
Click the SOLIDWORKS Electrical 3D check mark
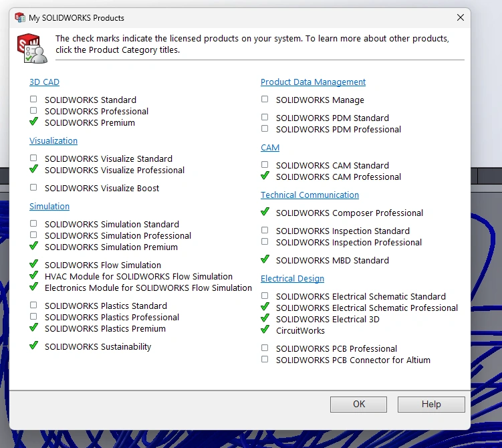click(x=265, y=318)
